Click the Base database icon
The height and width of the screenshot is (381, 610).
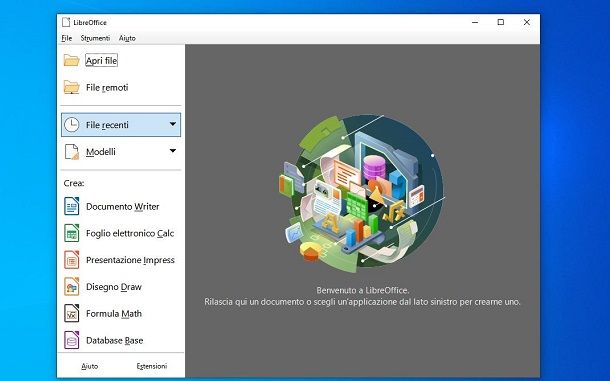click(72, 340)
